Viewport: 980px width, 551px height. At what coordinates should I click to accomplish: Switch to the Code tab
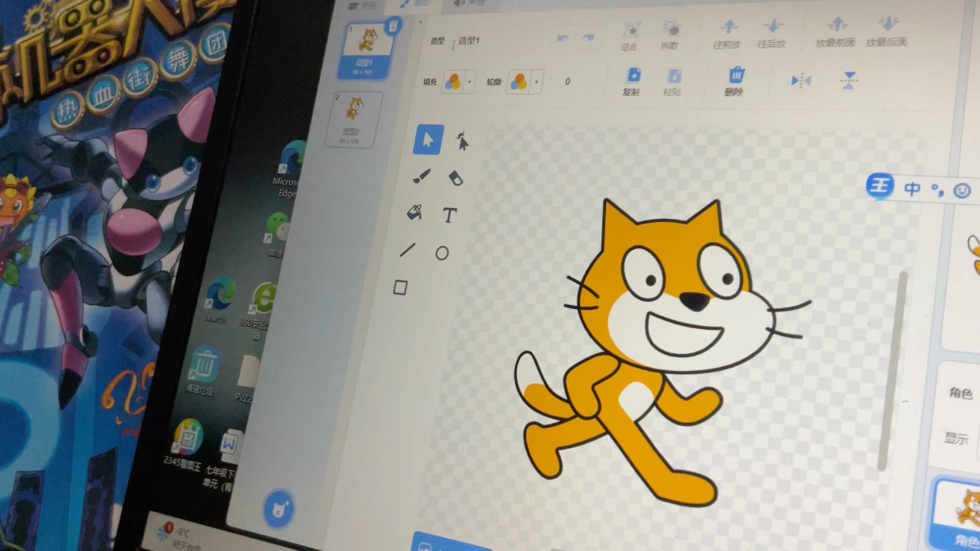[362, 5]
